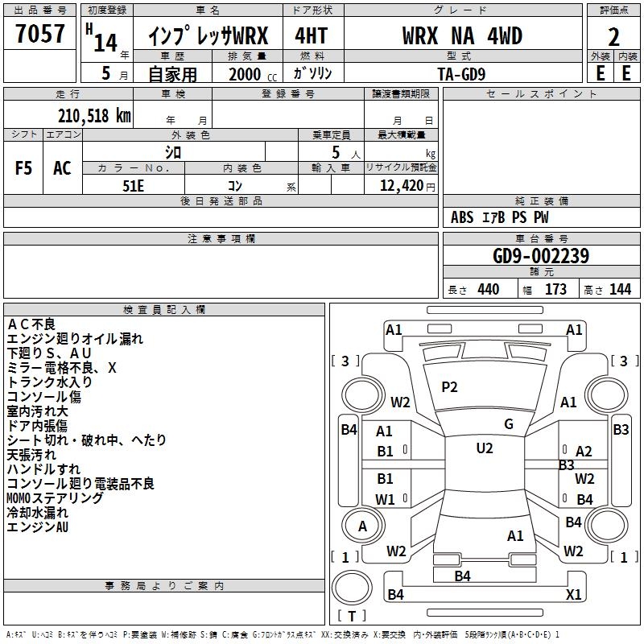Select the overall score 2
The height and width of the screenshot is (644, 644).
pyautogui.click(x=613, y=37)
